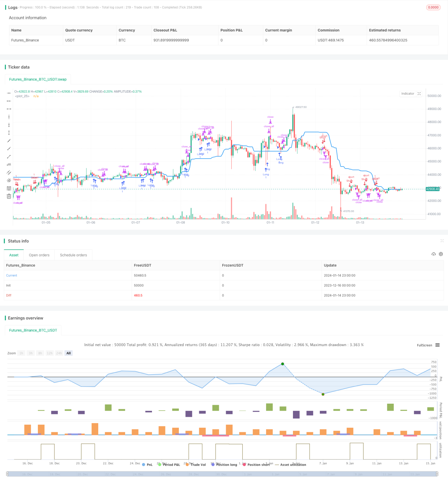
Task: Select the vertical line drawing tool
Action: (x=9, y=117)
